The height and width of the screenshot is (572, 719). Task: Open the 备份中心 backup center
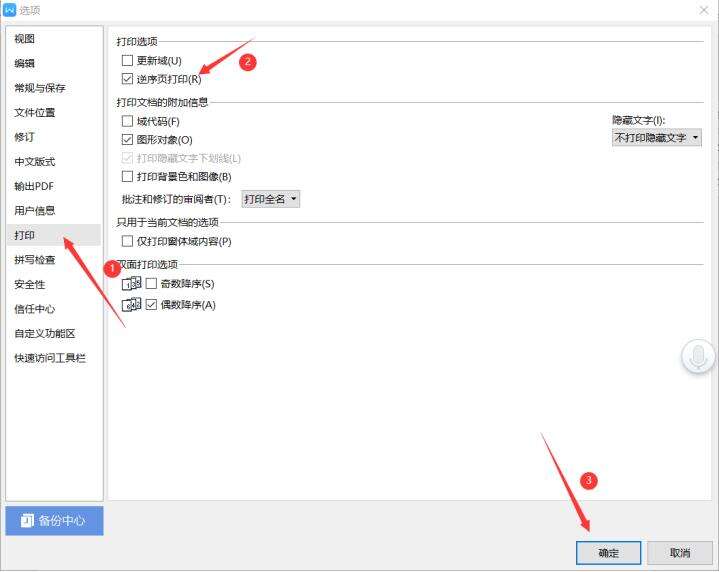point(54,521)
